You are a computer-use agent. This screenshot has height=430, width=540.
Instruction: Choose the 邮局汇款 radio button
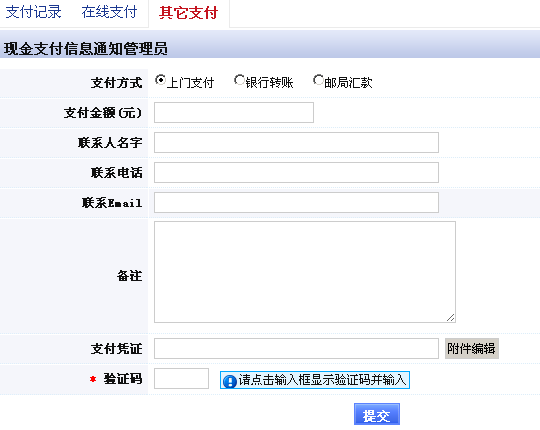click(x=318, y=80)
